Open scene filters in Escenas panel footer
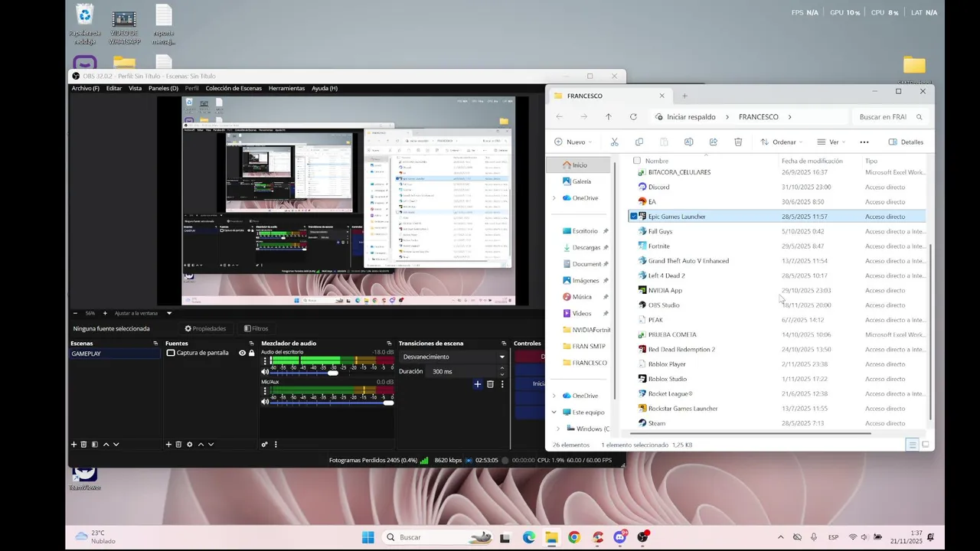This screenshot has width=980, height=551. 95,445
